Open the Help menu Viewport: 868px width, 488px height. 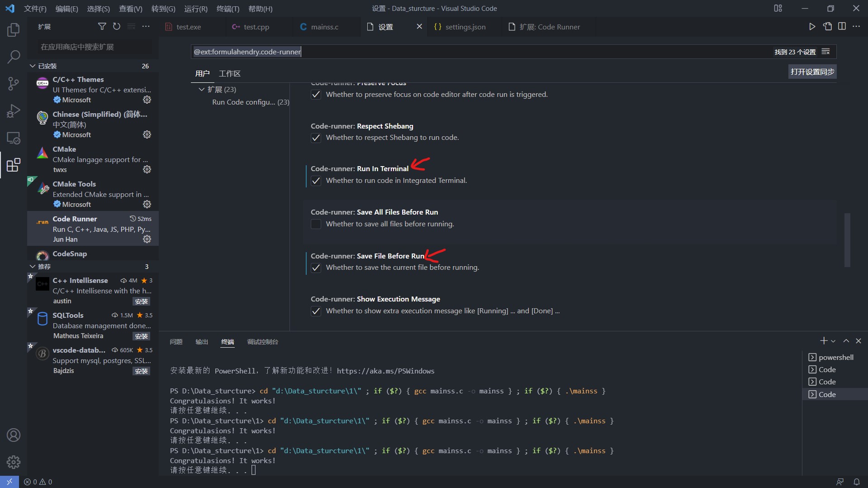click(x=261, y=9)
